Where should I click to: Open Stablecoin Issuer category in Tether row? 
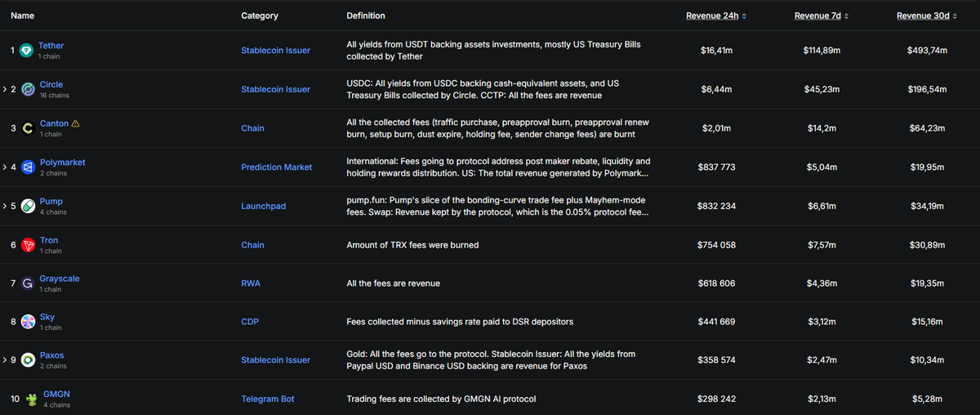click(275, 51)
